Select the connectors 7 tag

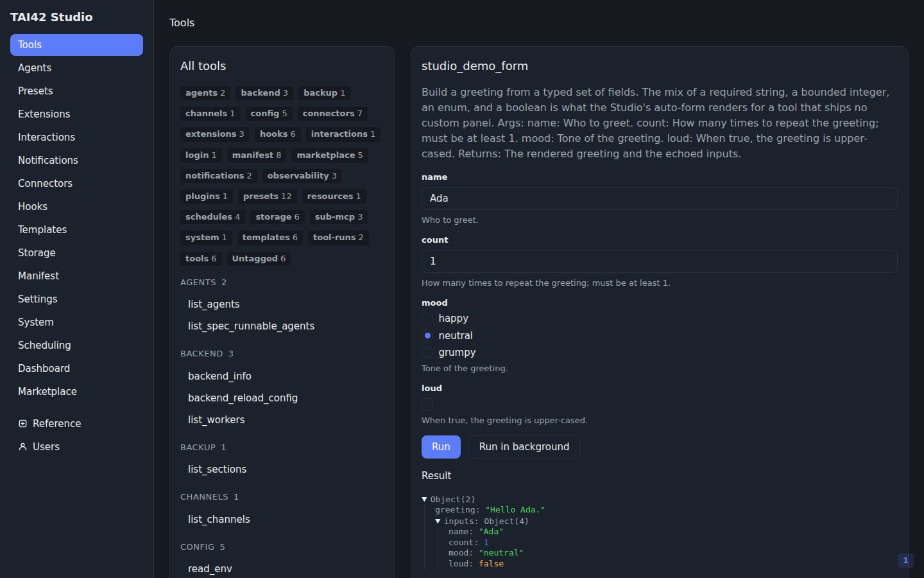pyautogui.click(x=332, y=114)
